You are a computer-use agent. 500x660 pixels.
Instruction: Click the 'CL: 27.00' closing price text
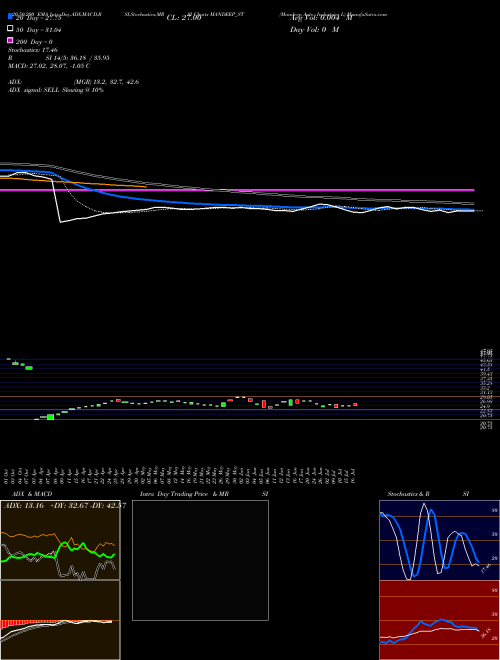184,18
